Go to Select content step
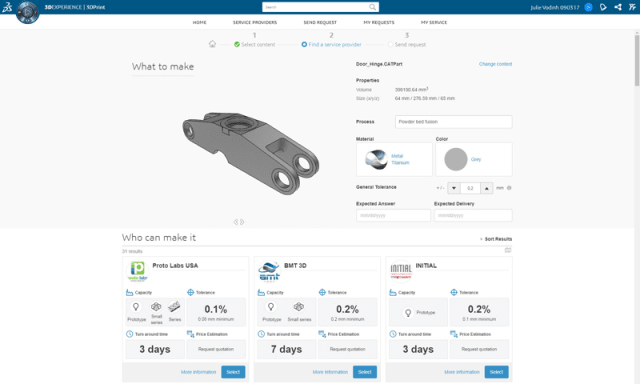 [254, 44]
